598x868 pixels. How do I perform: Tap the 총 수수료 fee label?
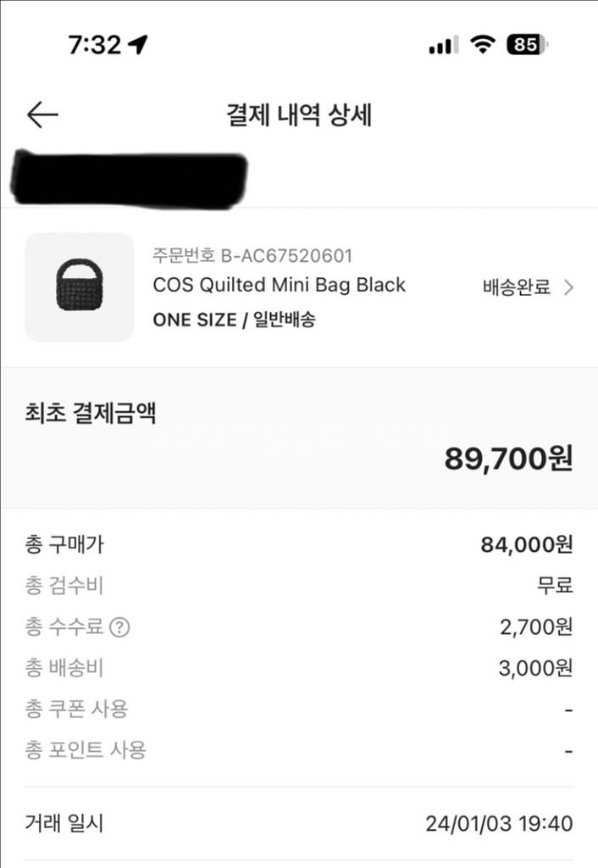64,627
